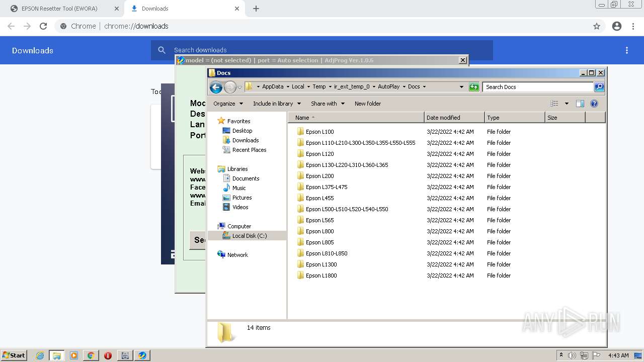644x362 pixels.
Task: Click the Search Docs magnifier button
Action: pyautogui.click(x=599, y=87)
